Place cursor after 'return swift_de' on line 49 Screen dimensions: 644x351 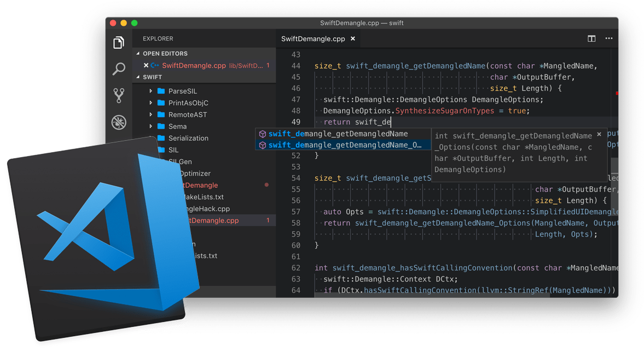click(391, 122)
